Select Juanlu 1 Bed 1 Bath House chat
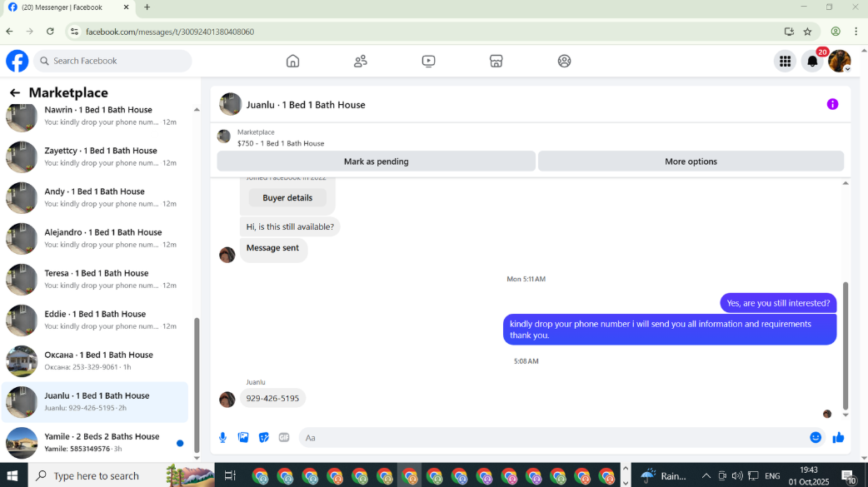 pos(95,402)
